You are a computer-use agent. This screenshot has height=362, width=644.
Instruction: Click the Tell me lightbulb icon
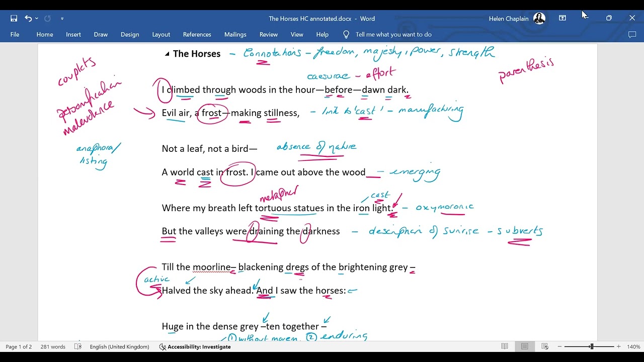point(346,35)
